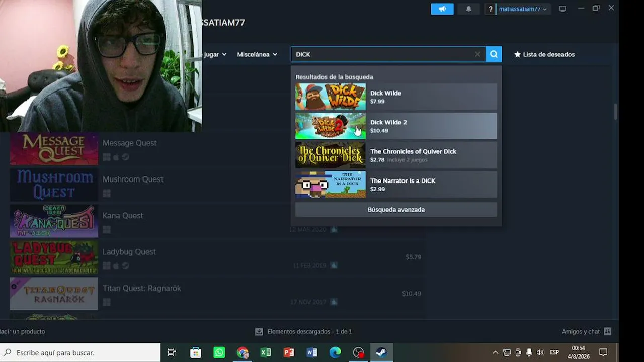Open Kana Quest capsule image

coord(54,221)
